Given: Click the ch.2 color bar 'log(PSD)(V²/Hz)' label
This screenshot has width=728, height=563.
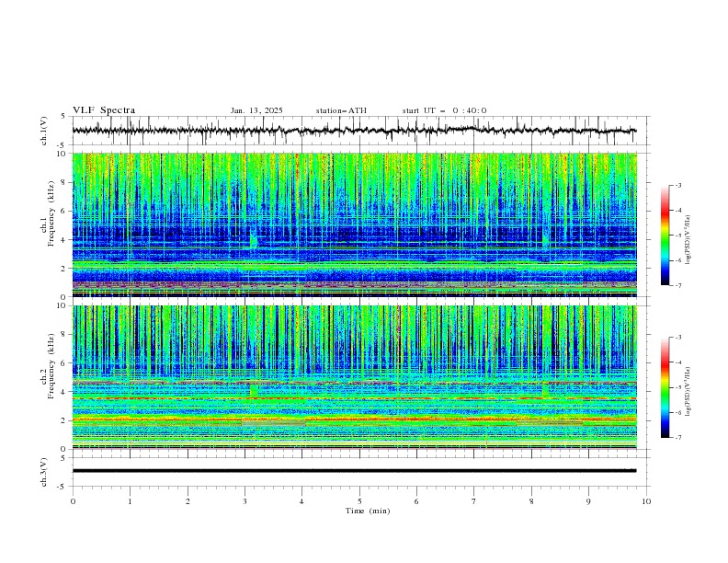Looking at the screenshot, I should [688, 391].
